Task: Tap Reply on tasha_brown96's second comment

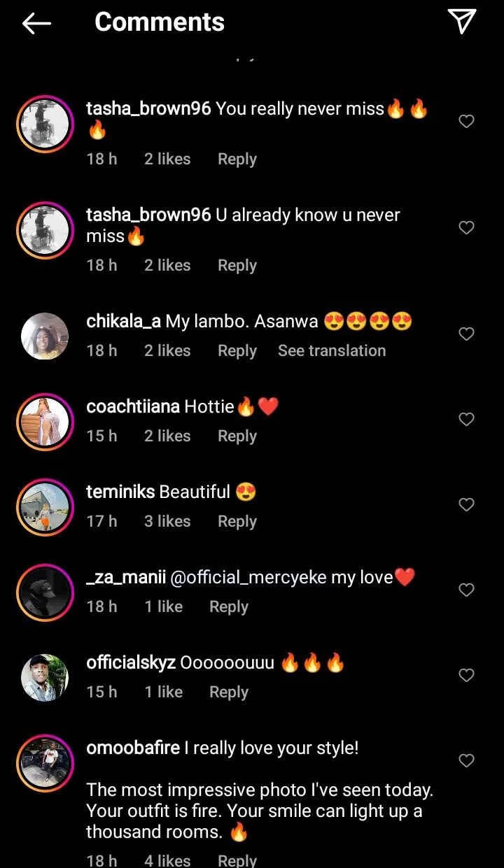Action: point(237,265)
